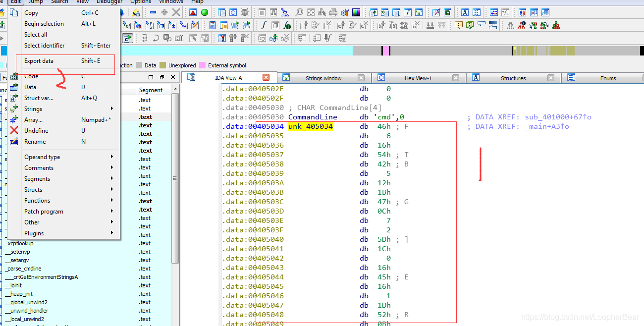This screenshot has height=326, width=644.
Task: Switch to the Structures tab
Action: pyautogui.click(x=513, y=78)
